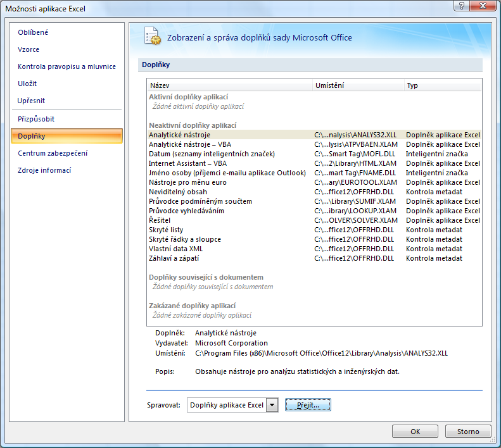This screenshot has width=501, height=448.
Task: Click the Zakázané doplňky aplikací heading
Action: [x=192, y=306]
